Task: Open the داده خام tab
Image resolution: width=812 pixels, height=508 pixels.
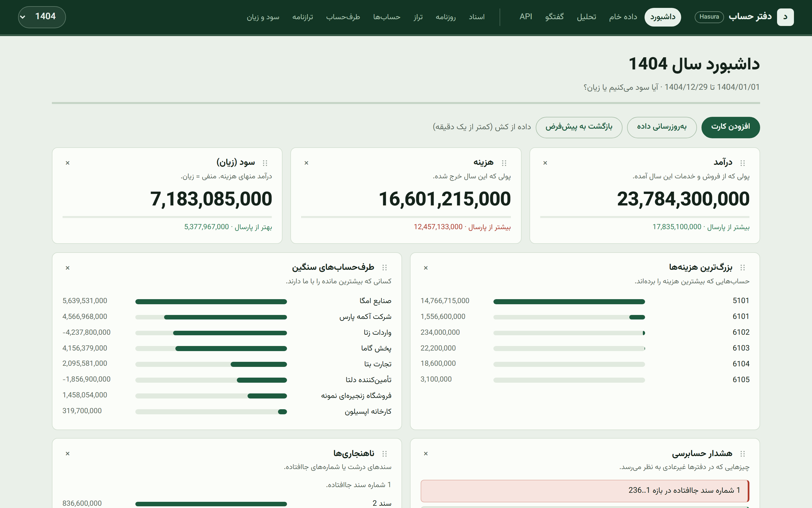Action: point(623,17)
